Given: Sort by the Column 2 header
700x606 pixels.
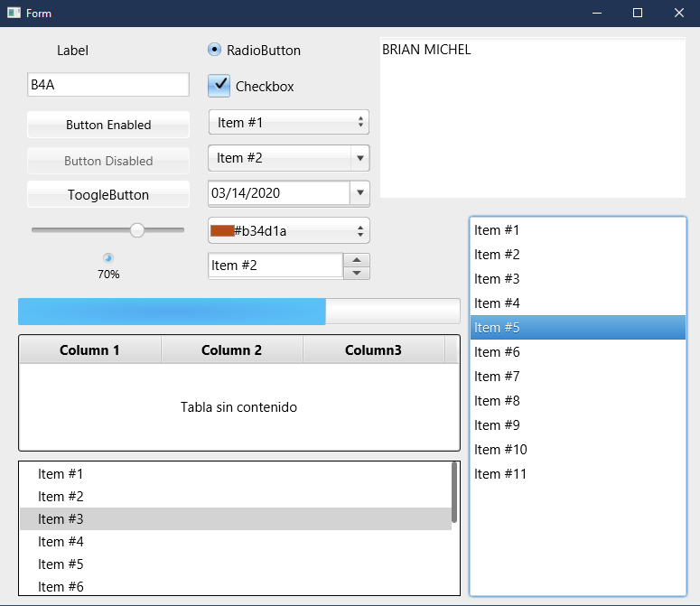Looking at the screenshot, I should coord(232,350).
